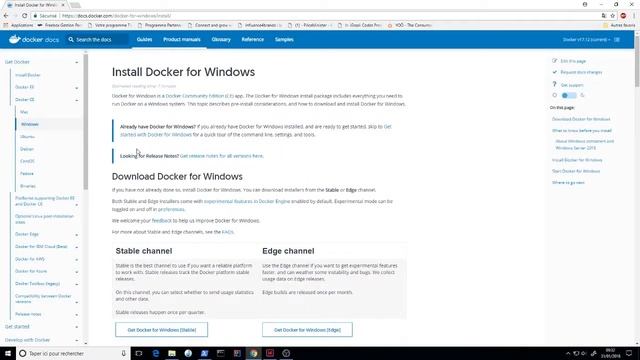Select Mac in the Docker CE sidebar
Viewport: 640px width, 360px height.
[x=24, y=112]
